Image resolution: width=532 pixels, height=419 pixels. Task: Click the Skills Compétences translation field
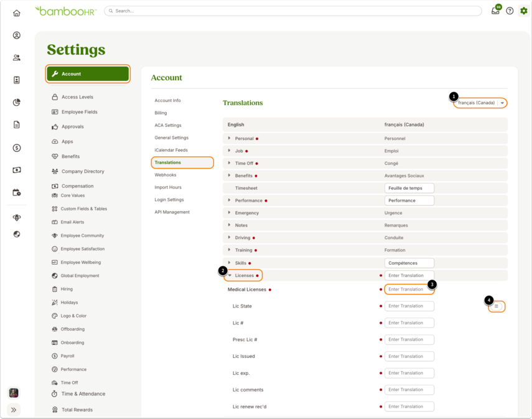click(409, 263)
